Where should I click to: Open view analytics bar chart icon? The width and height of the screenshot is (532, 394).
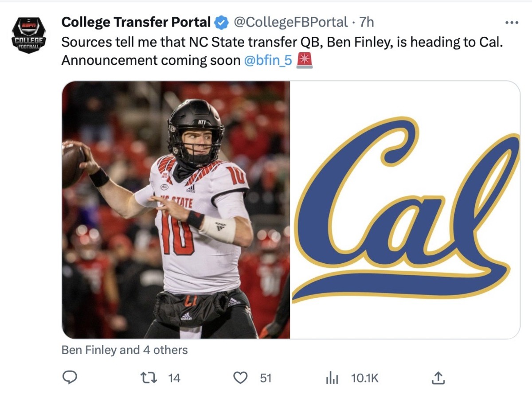[x=332, y=378]
